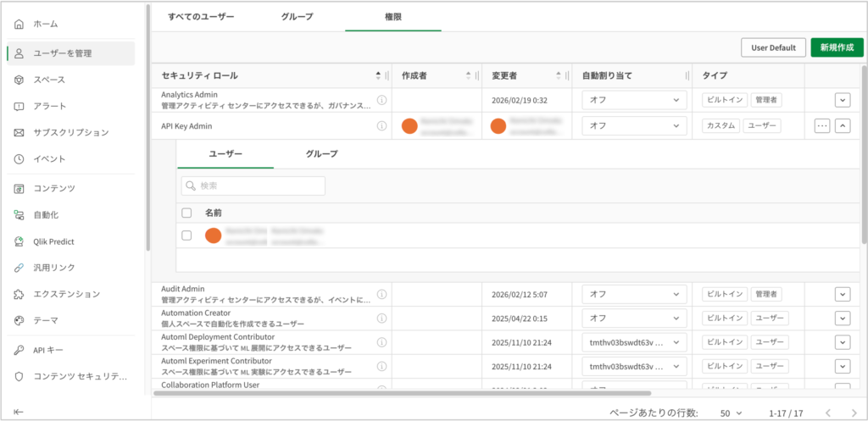Collapse the sidebar with bottom arrow icon

pyautogui.click(x=19, y=412)
